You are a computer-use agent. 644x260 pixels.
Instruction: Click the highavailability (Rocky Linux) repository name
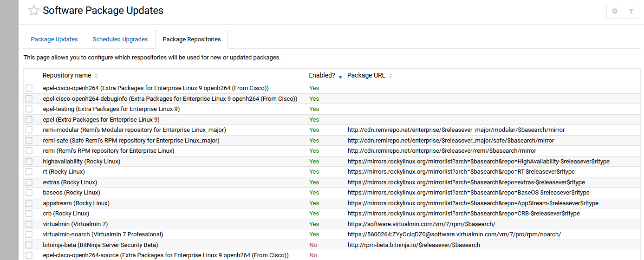(81, 162)
